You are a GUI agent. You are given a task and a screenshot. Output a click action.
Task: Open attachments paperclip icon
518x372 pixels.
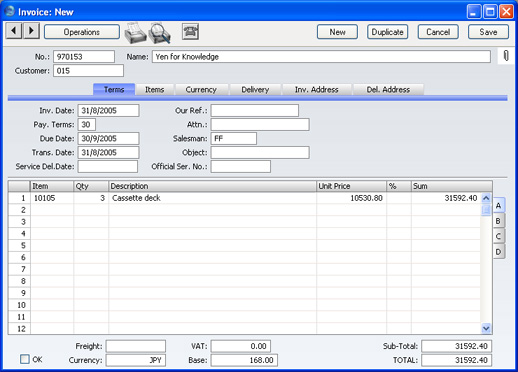click(x=506, y=56)
